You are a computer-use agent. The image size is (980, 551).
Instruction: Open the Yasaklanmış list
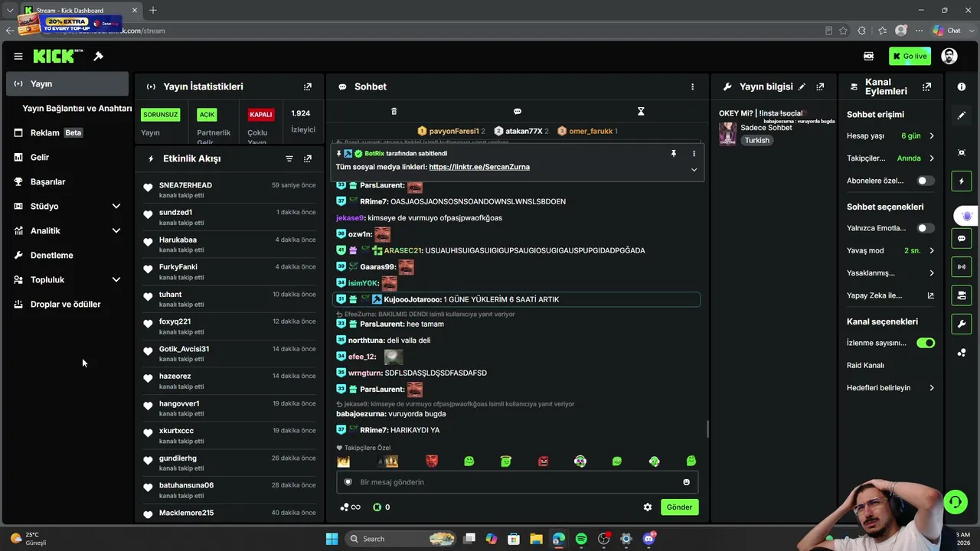pyautogui.click(x=890, y=272)
